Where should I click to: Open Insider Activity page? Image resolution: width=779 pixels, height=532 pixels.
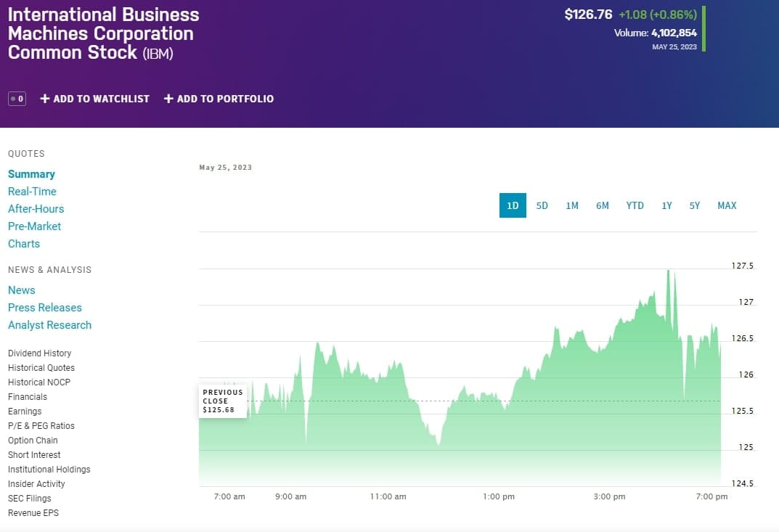click(x=36, y=484)
